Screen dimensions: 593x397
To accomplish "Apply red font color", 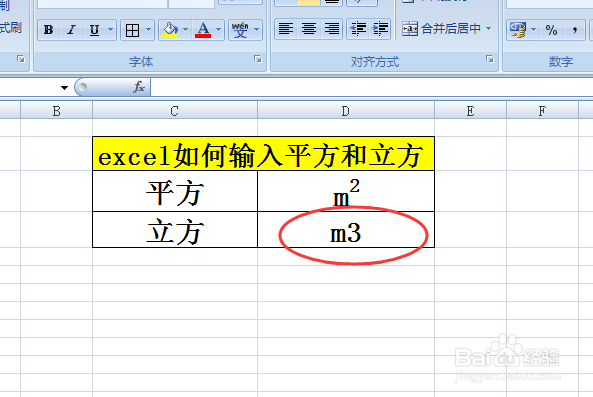I will (203, 30).
